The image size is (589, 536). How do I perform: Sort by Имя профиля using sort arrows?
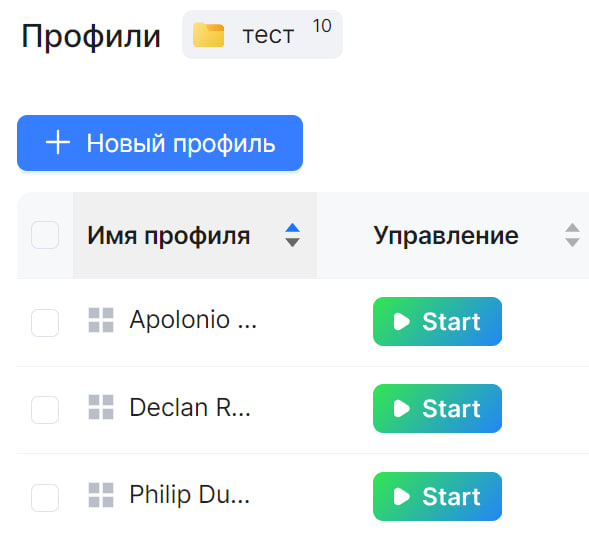(x=292, y=235)
